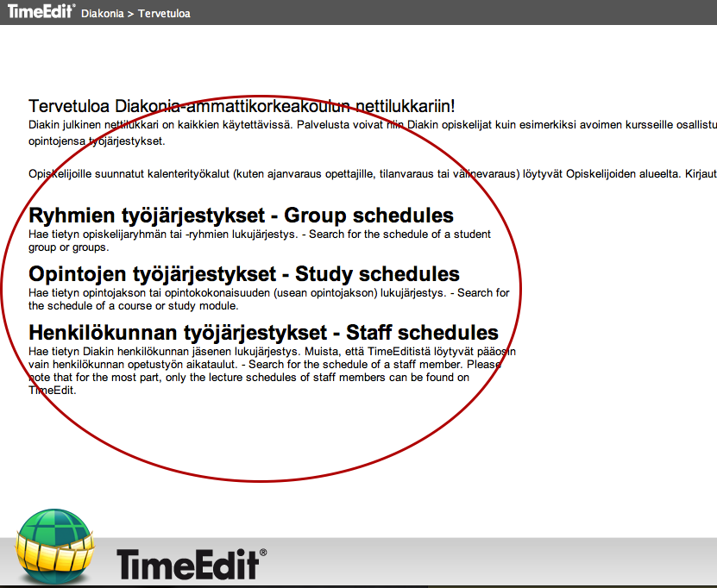Open Opintojen työjärjestykset - Study schedules
717x588 pixels.
pyautogui.click(x=244, y=273)
